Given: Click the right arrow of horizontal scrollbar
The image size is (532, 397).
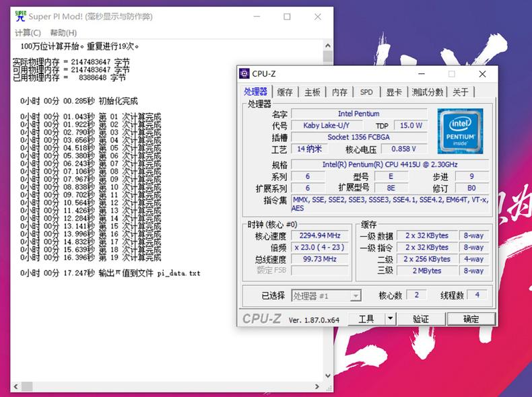Looking at the screenshot, I should pos(317,386).
